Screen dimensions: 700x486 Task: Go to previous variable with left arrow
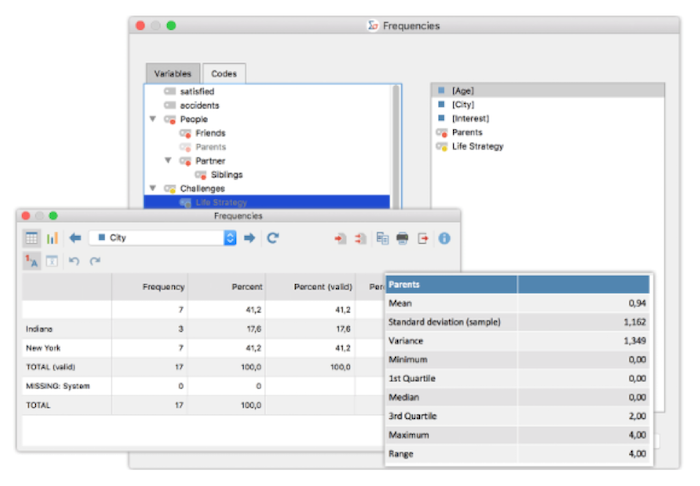click(75, 239)
